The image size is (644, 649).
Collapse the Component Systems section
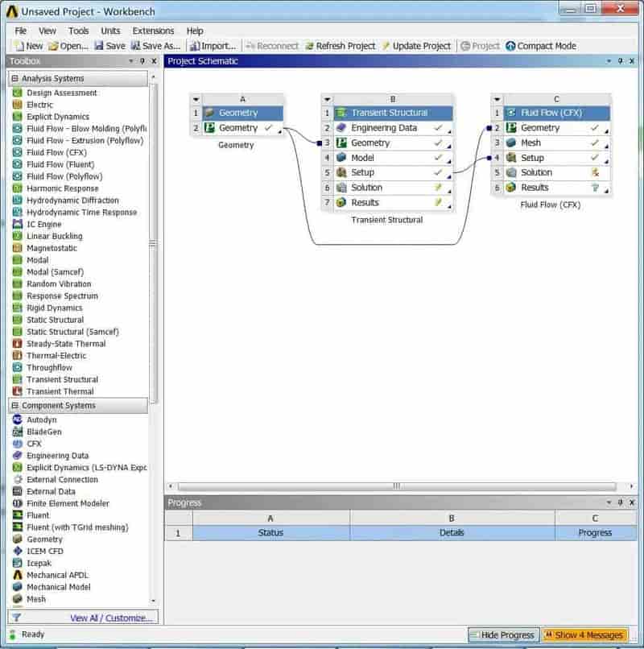click(x=15, y=405)
